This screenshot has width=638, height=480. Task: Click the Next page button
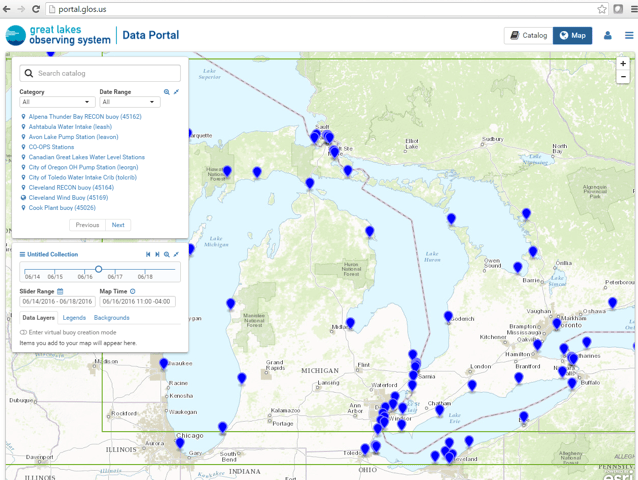coord(118,225)
